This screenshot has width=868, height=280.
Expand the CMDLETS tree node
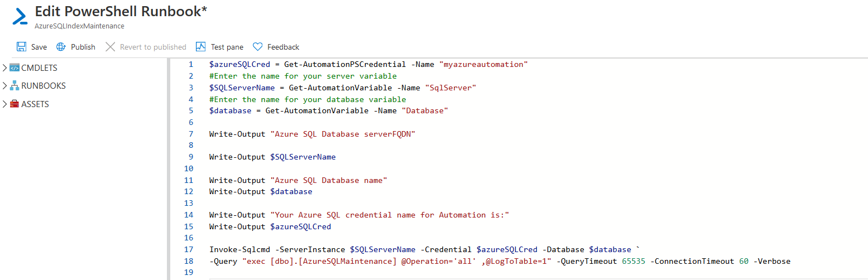point(5,68)
